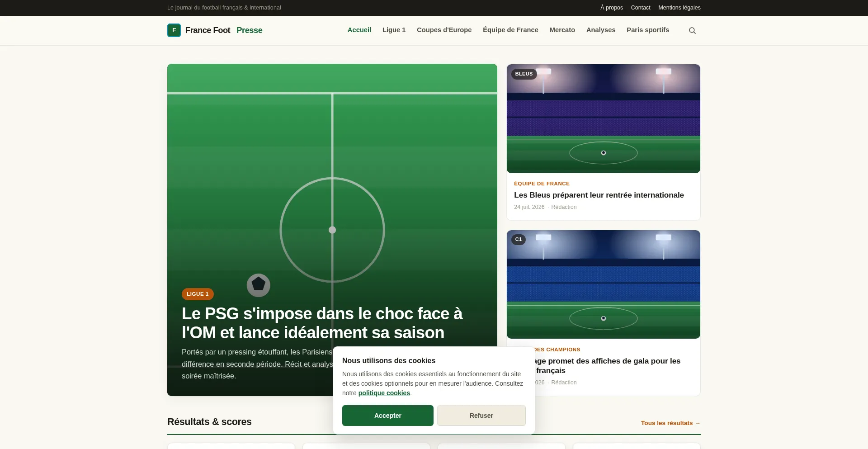Open the Mercato section
This screenshot has height=449, width=868.
click(562, 30)
